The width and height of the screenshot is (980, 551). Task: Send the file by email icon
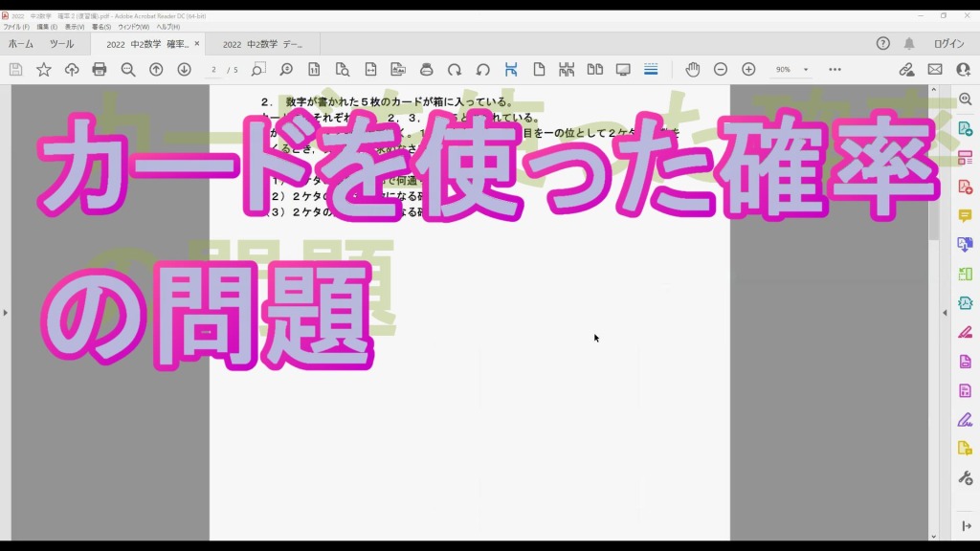935,70
